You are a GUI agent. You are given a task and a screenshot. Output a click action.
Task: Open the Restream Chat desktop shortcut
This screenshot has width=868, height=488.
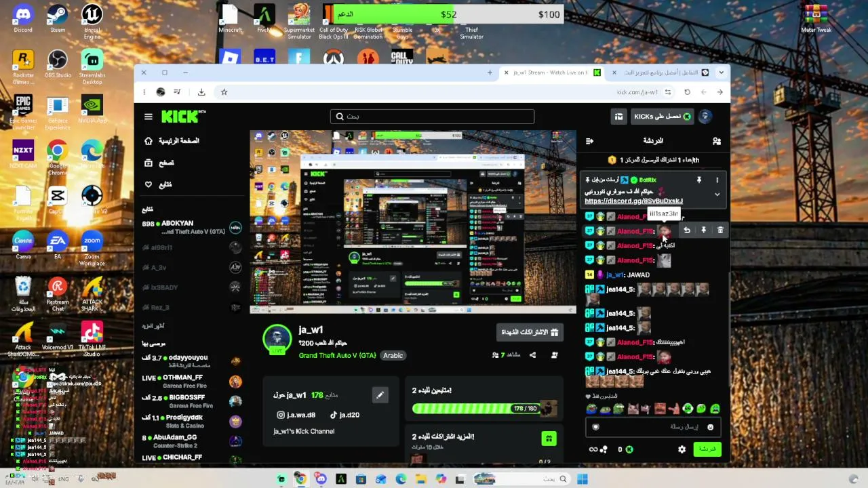[58, 294]
